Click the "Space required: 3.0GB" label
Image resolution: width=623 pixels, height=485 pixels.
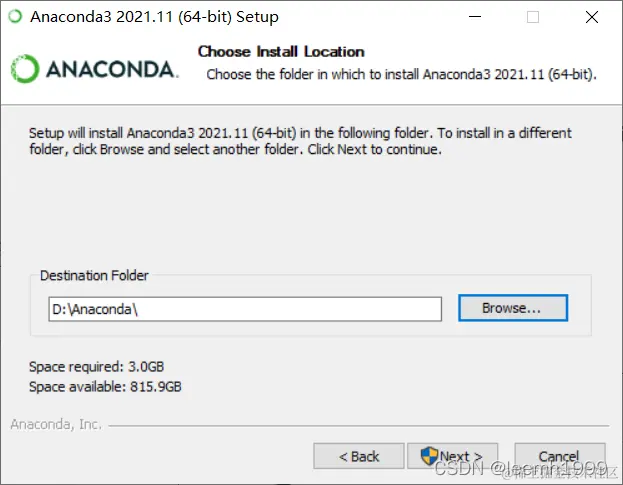97,366
